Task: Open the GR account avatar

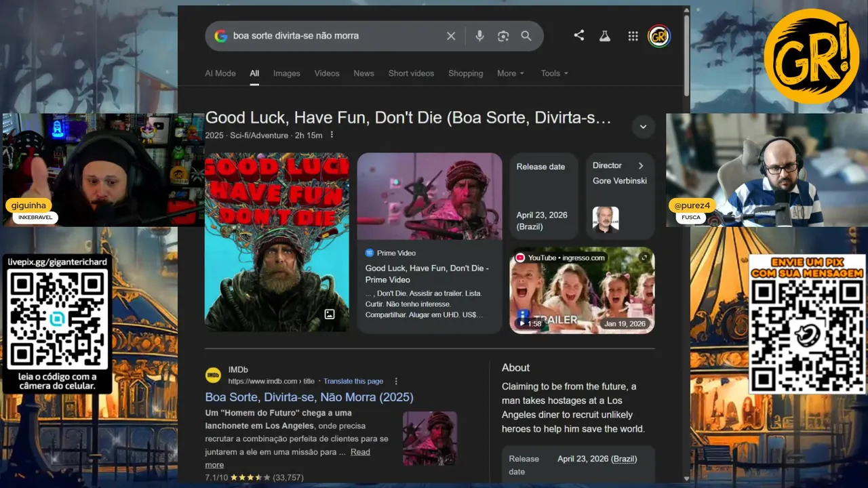Action: click(x=659, y=36)
